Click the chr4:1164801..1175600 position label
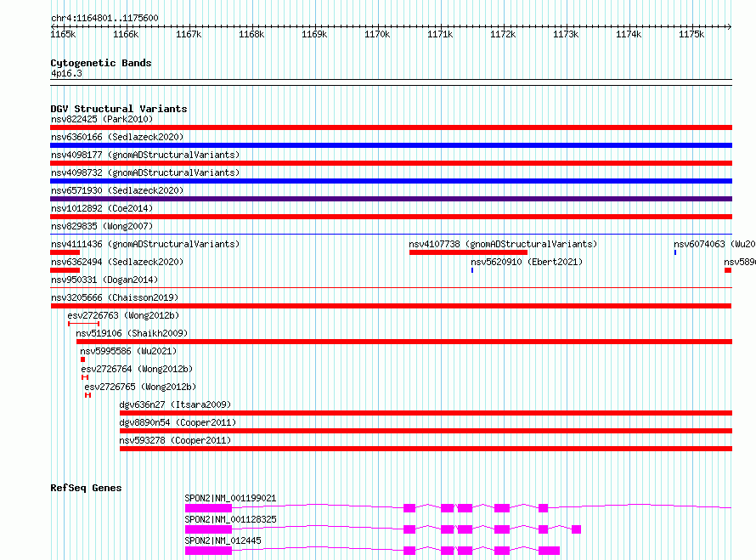Image resolution: width=756 pixels, height=560 pixels. click(104, 19)
